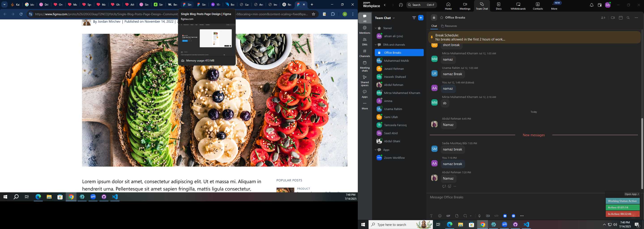This screenshot has height=229, width=644.
Task: Open the GIF picker in the composer
Action: click(x=448, y=216)
